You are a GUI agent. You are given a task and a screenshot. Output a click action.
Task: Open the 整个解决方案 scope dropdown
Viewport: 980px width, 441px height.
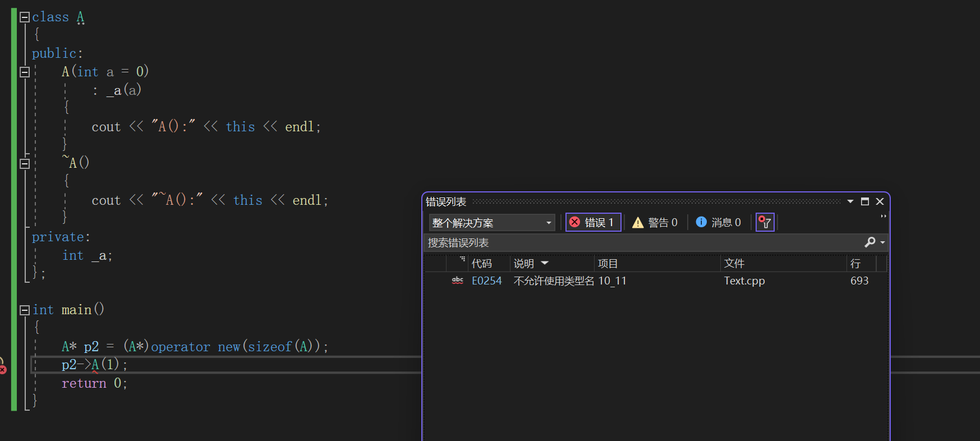[x=492, y=223]
